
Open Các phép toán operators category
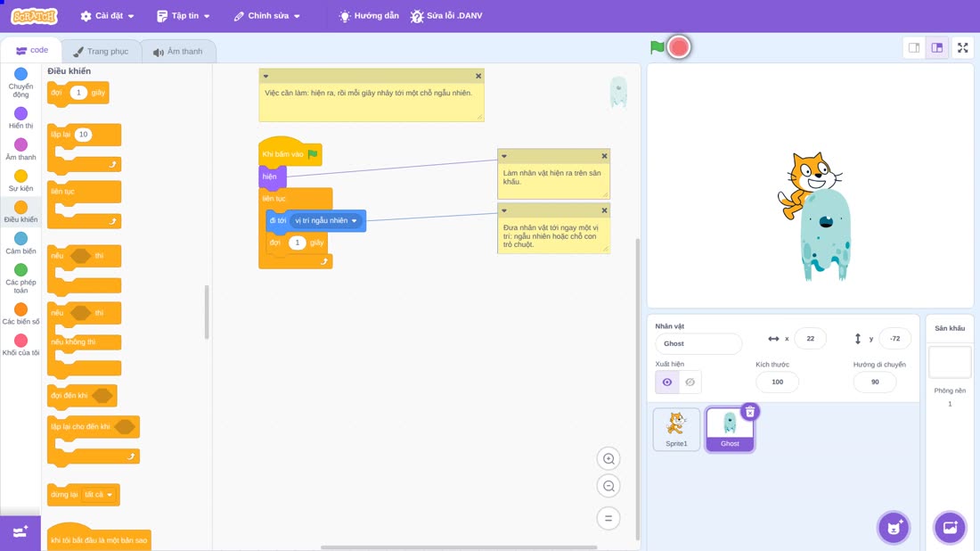[x=20, y=278]
